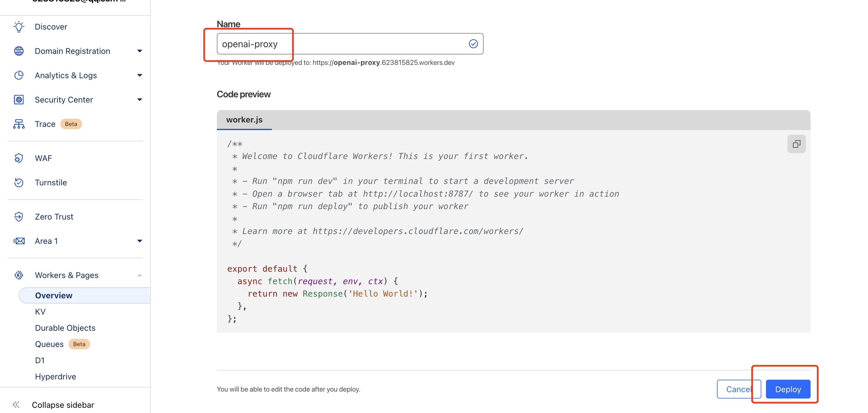The width and height of the screenshot is (868, 413).
Task: Expand the Security Center arrow
Action: (x=140, y=100)
